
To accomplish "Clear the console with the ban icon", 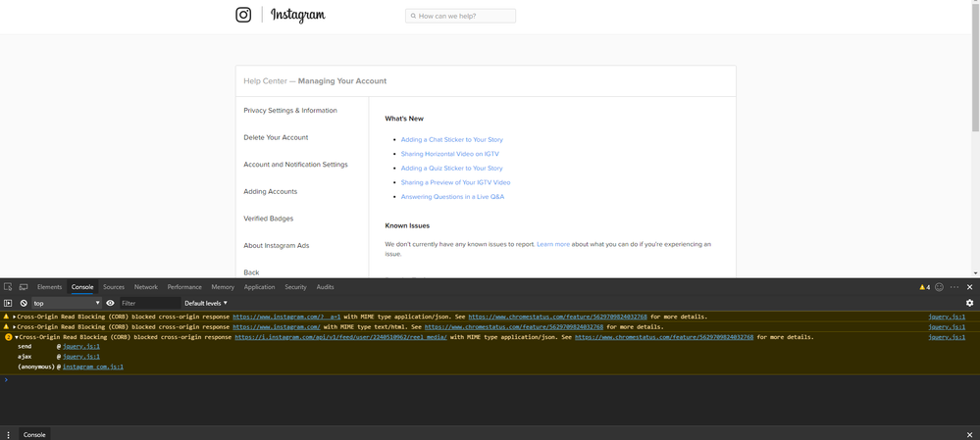I will coord(24,303).
